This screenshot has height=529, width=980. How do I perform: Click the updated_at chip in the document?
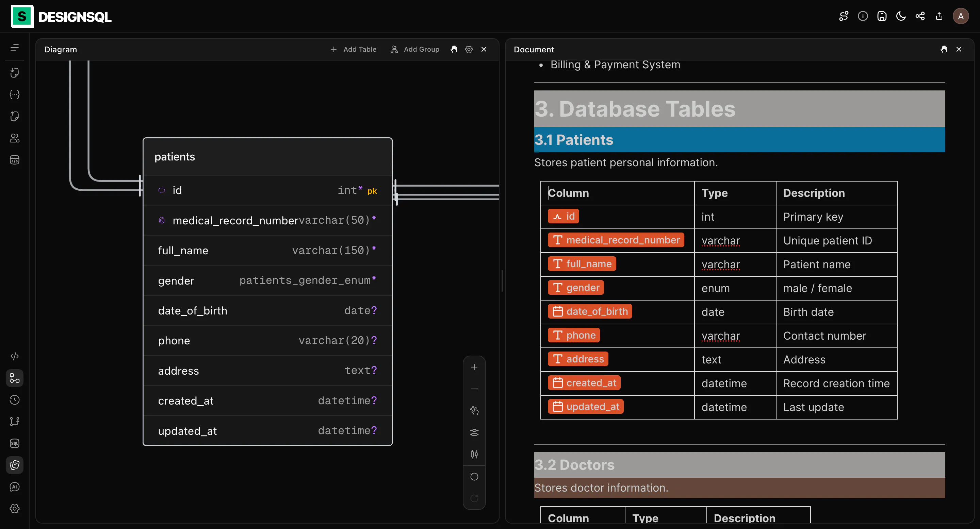[x=586, y=407]
